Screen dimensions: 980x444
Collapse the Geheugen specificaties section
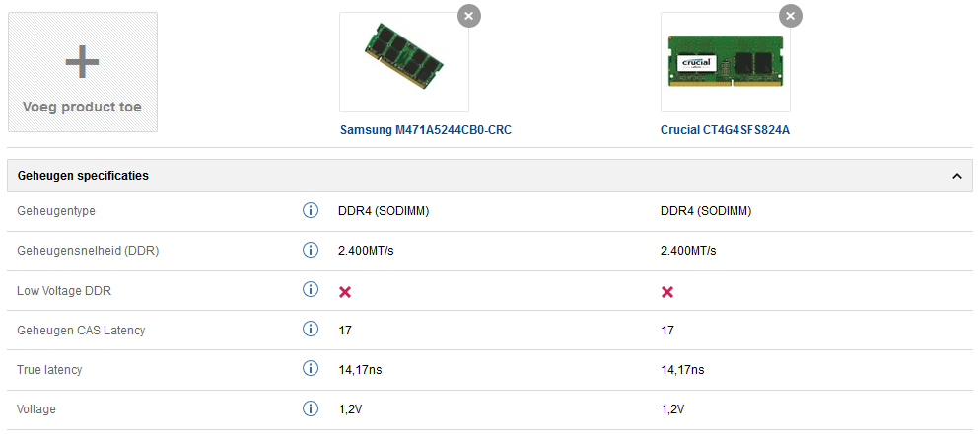pos(956,176)
